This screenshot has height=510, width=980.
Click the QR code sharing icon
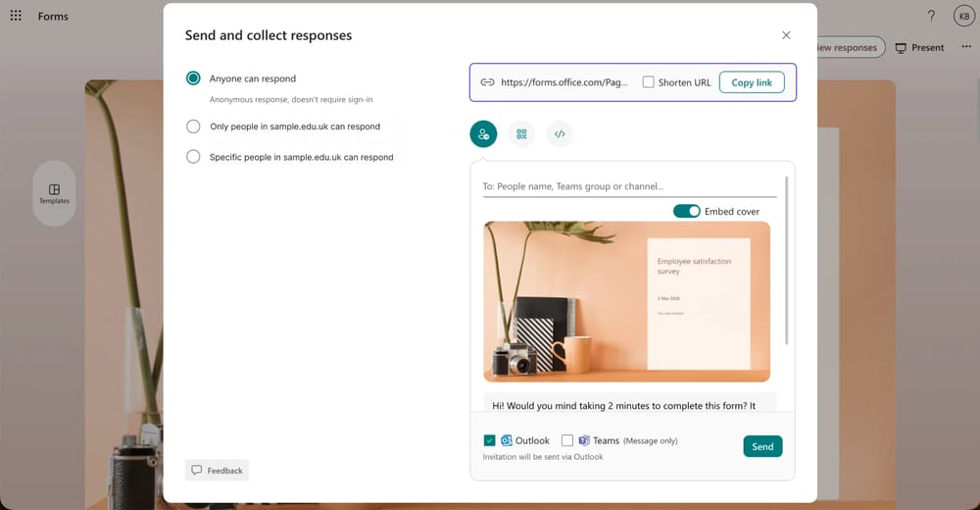coord(521,134)
